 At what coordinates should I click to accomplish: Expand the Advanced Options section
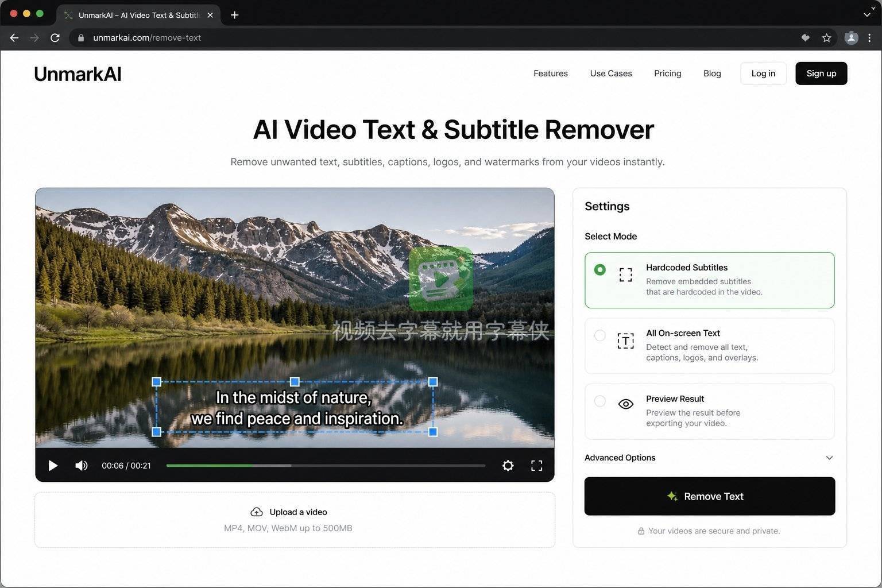pyautogui.click(x=709, y=458)
